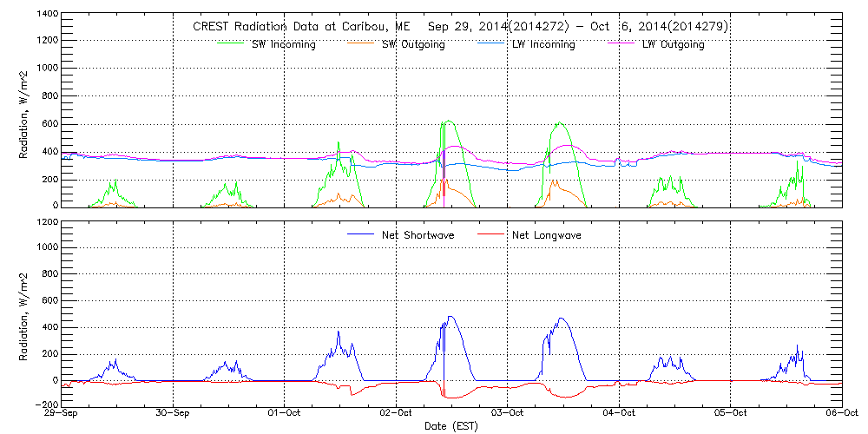This screenshot has height=434, width=868.
Task: Click the 04-Oct date tick label
Action: [619, 414]
